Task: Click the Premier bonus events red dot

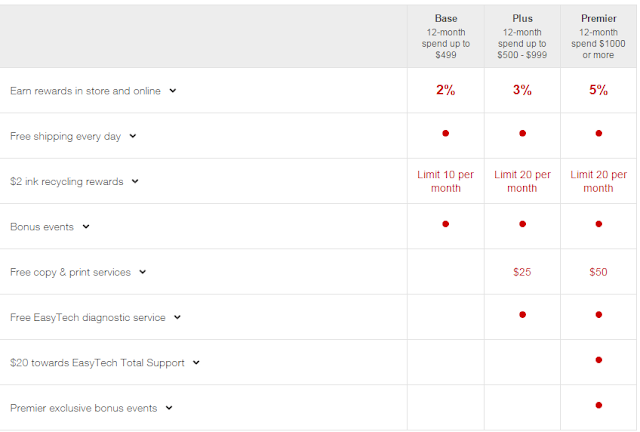Action: (x=598, y=224)
